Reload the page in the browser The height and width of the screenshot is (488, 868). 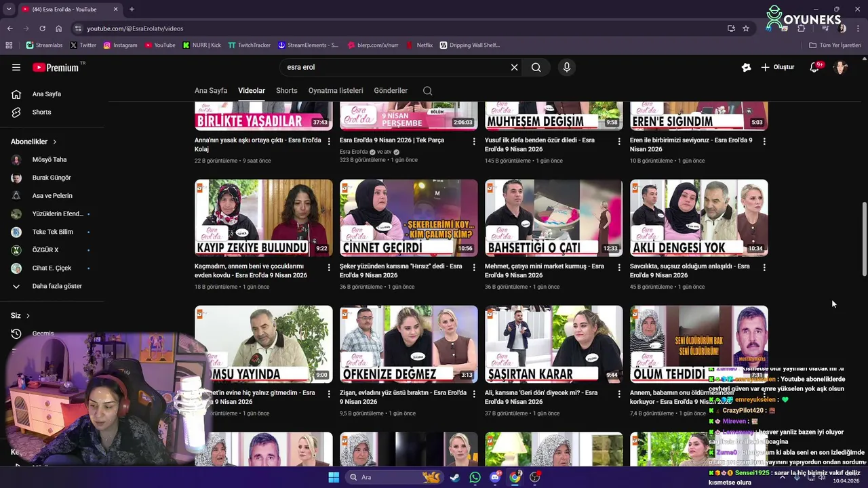click(x=42, y=28)
